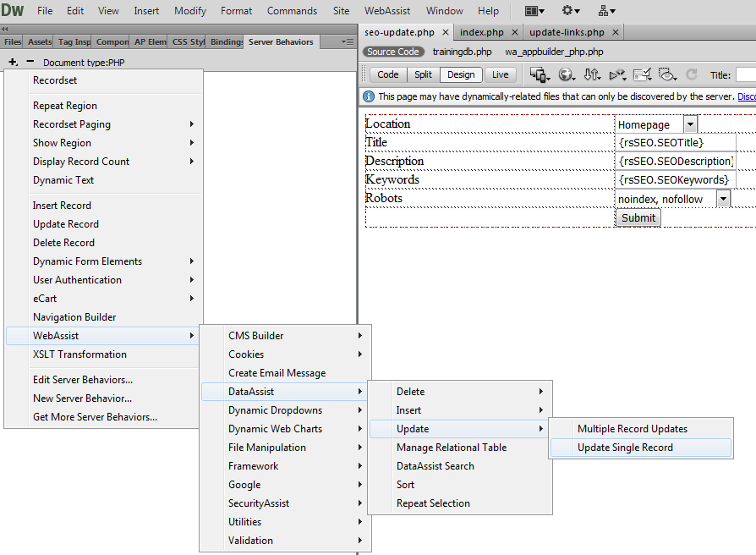
Task: Open the WebAssist menu in menu bar
Action: point(387,11)
